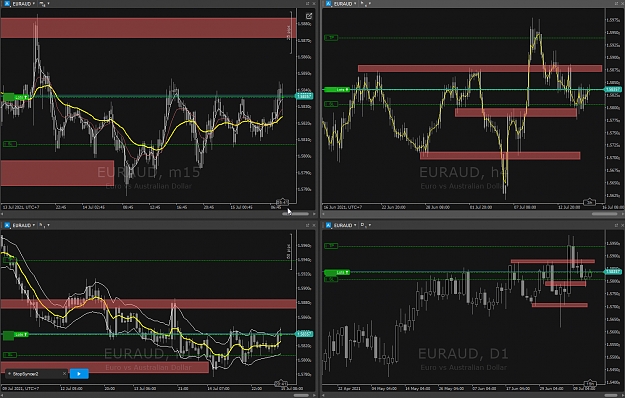The image size is (625, 398).
Task: Click the candle countdown timer in bottom-left chart
Action: pos(281,384)
